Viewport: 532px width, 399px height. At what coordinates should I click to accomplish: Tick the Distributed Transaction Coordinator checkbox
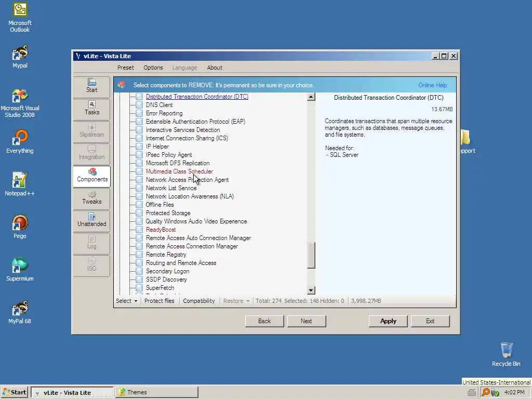(x=139, y=97)
